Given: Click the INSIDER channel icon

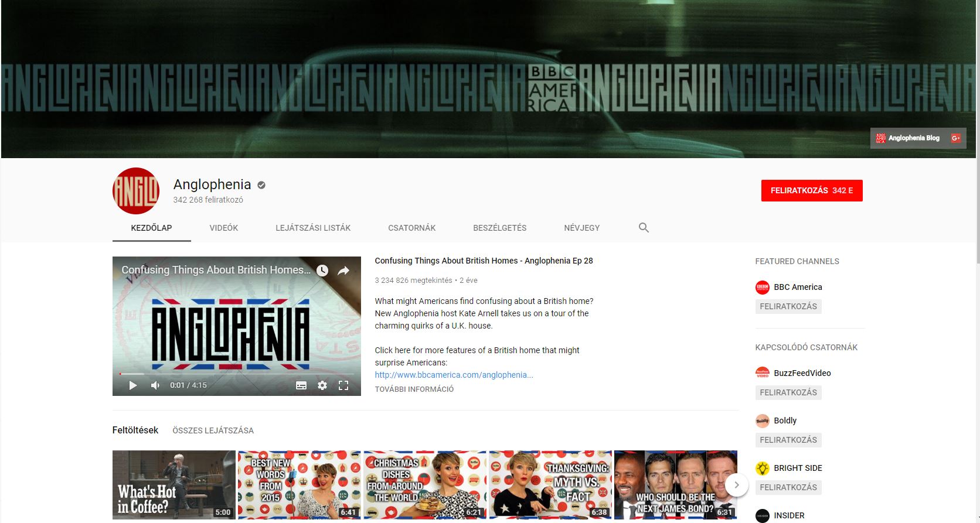Looking at the screenshot, I should click(762, 515).
